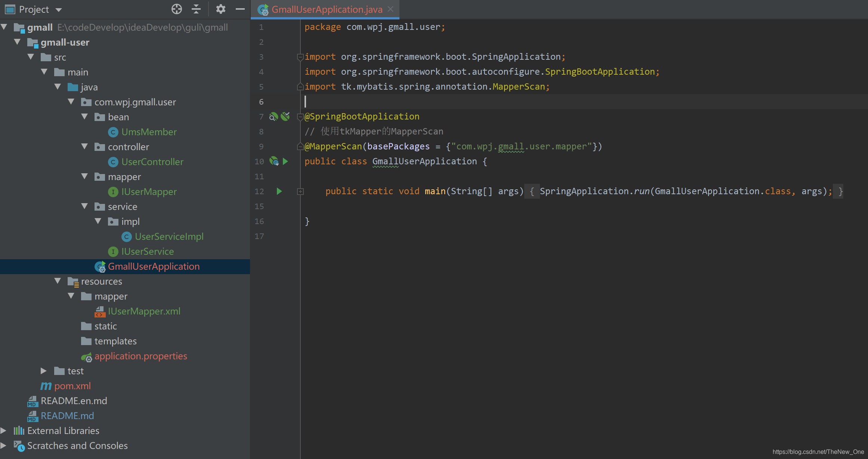Click Spring bean gutter icon on line 7
Image resolution: width=868 pixels, height=459 pixels.
point(274,117)
